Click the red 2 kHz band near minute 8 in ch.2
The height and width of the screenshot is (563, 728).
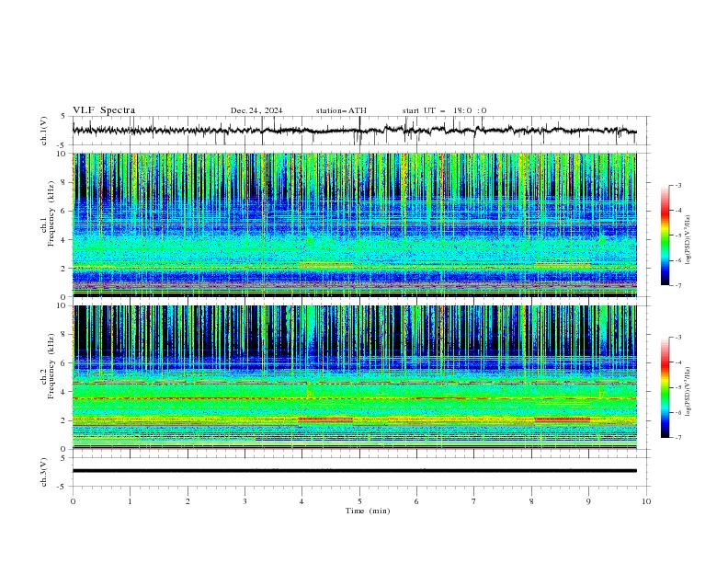pyautogui.click(x=563, y=419)
